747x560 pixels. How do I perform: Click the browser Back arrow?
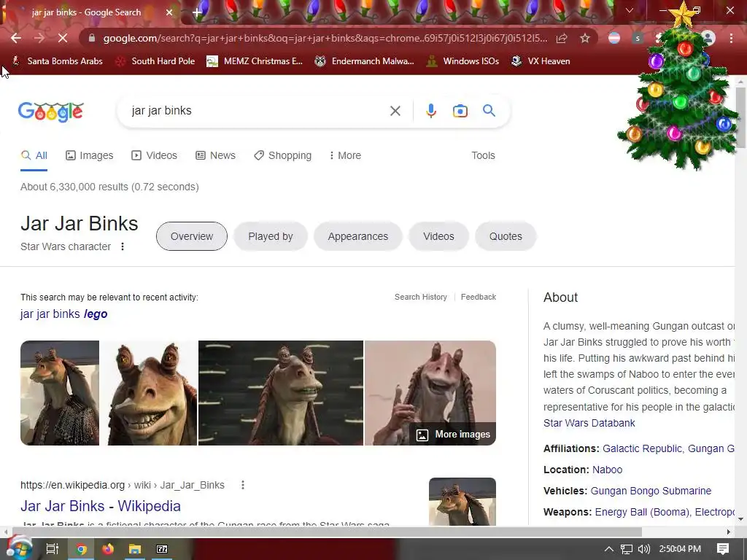click(x=16, y=38)
